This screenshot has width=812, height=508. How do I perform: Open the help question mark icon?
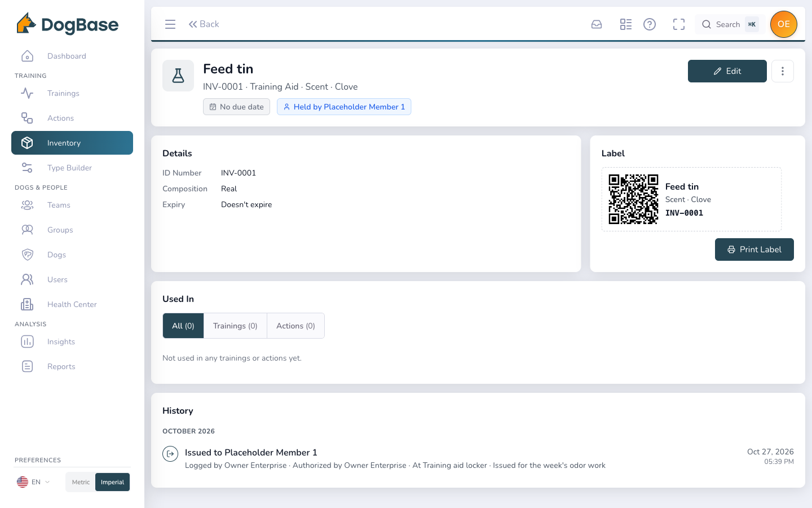(650, 24)
